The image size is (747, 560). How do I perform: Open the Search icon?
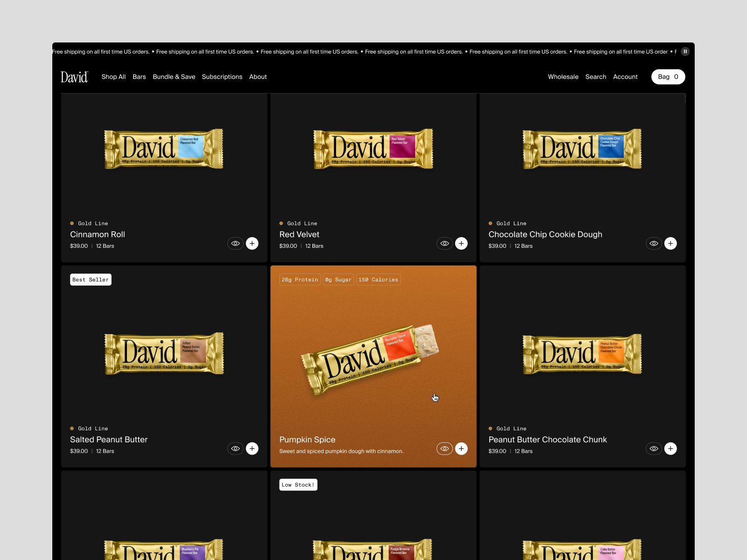click(x=596, y=77)
